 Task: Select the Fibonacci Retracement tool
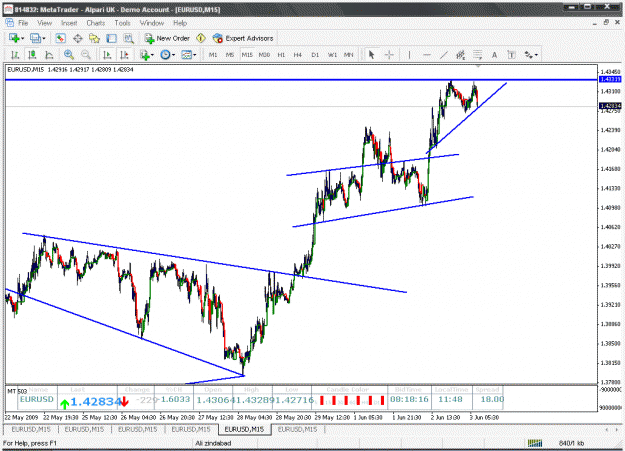[478, 55]
